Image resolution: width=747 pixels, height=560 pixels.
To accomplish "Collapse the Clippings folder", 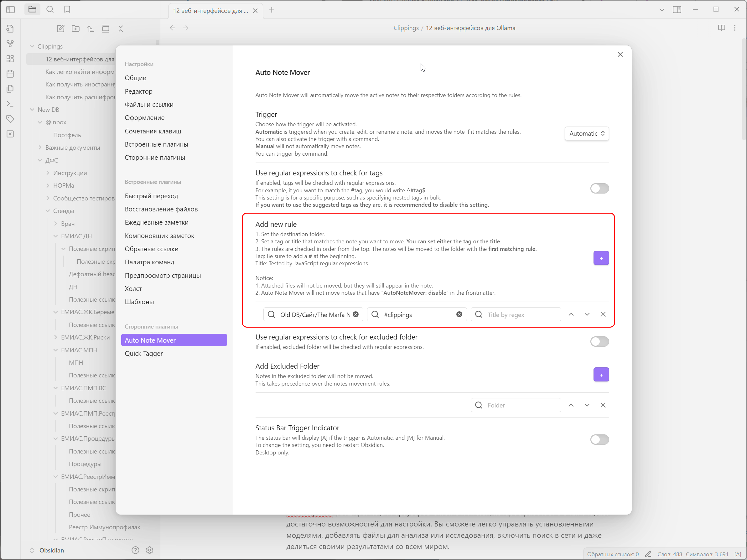I will [x=33, y=46].
